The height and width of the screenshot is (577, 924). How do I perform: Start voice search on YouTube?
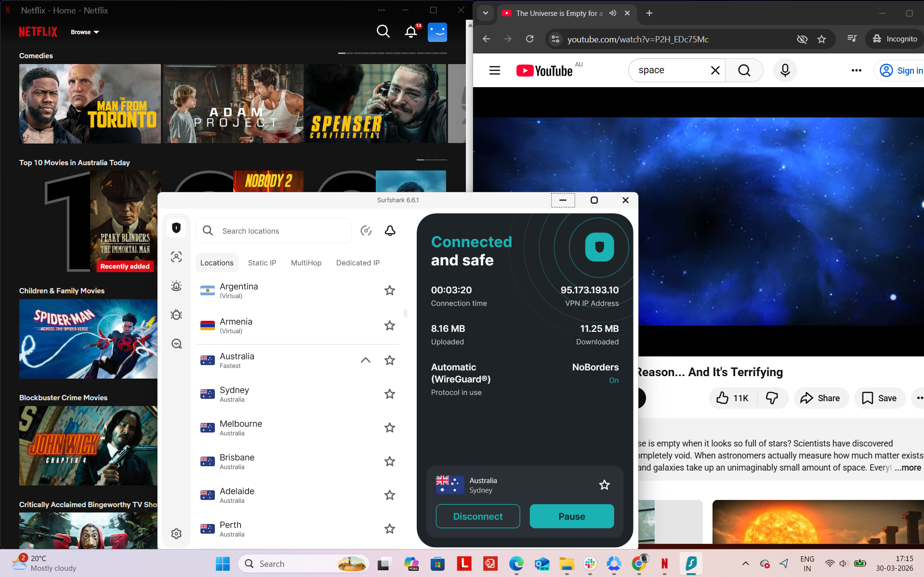click(785, 70)
